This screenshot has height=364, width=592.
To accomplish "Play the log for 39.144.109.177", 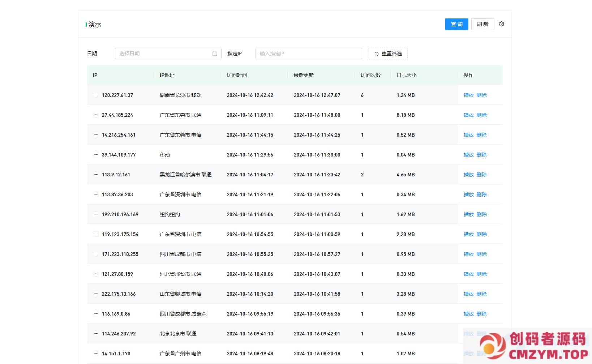I will point(468,155).
